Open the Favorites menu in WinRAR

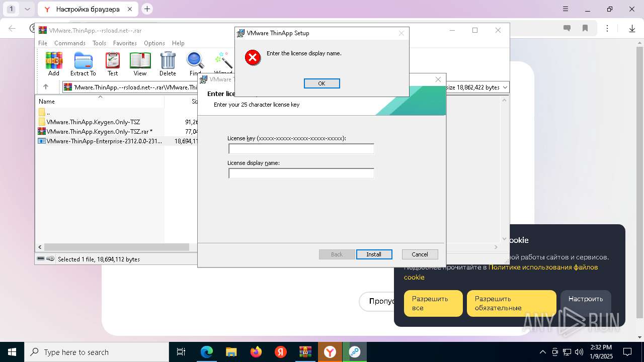pyautogui.click(x=125, y=43)
